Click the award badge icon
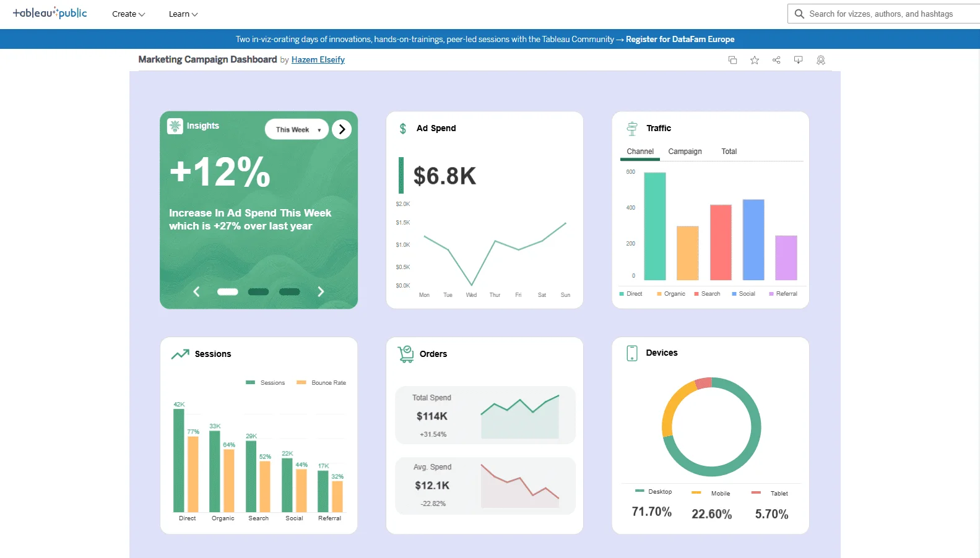 (821, 60)
